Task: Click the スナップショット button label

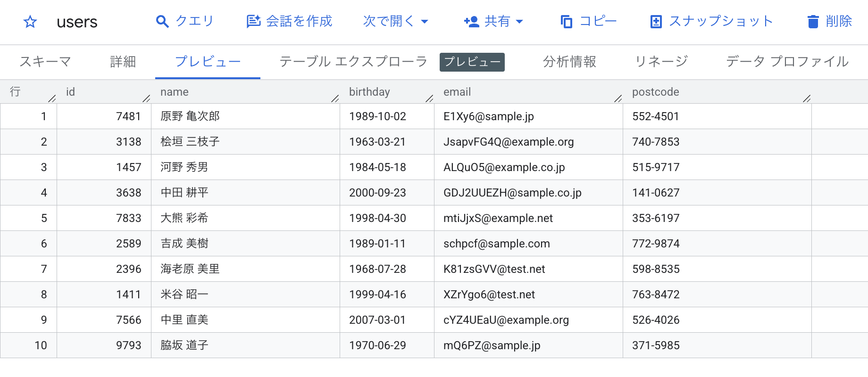Action: [x=721, y=21]
